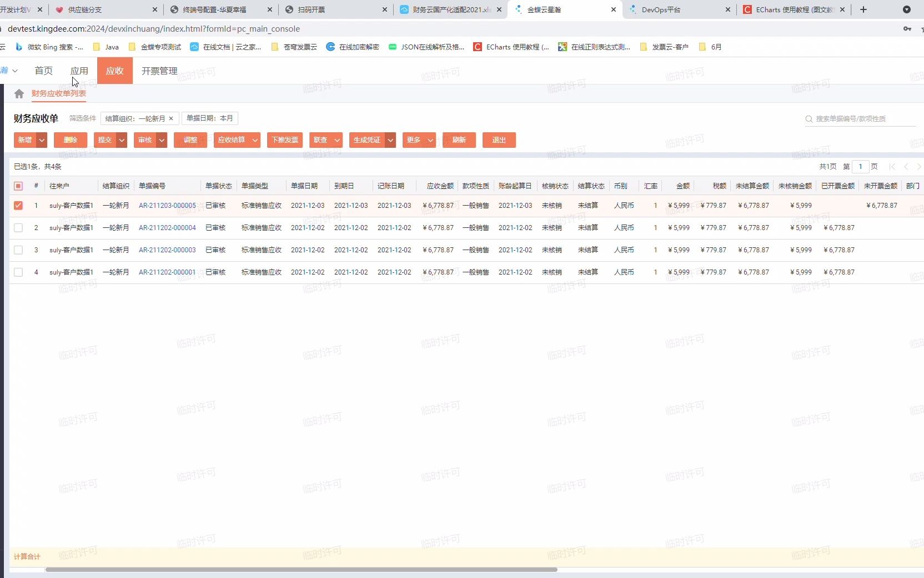Open the 在线加密解密 bookmark

click(x=353, y=47)
